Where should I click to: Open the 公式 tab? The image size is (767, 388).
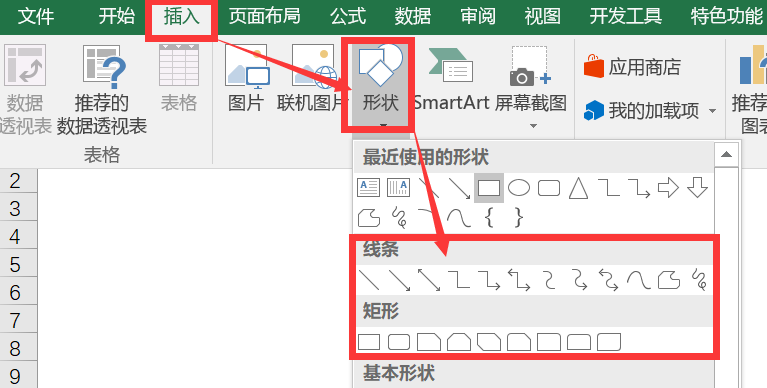coord(348,17)
